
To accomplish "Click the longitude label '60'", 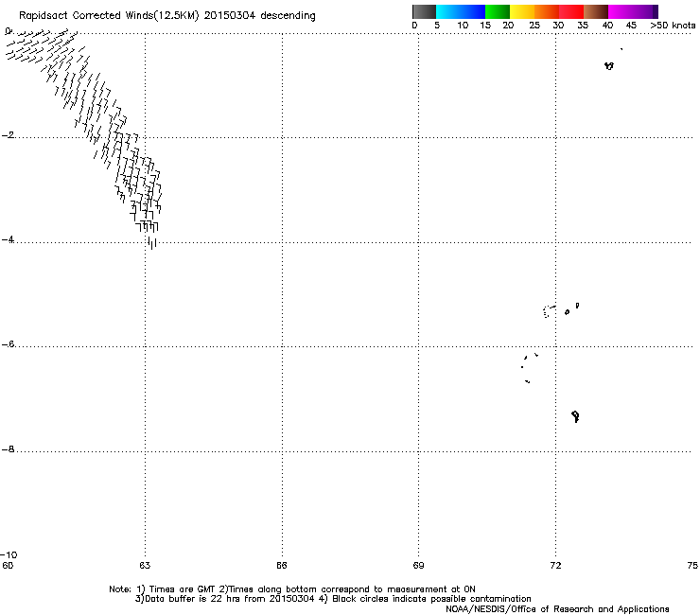I will pos(8,566).
